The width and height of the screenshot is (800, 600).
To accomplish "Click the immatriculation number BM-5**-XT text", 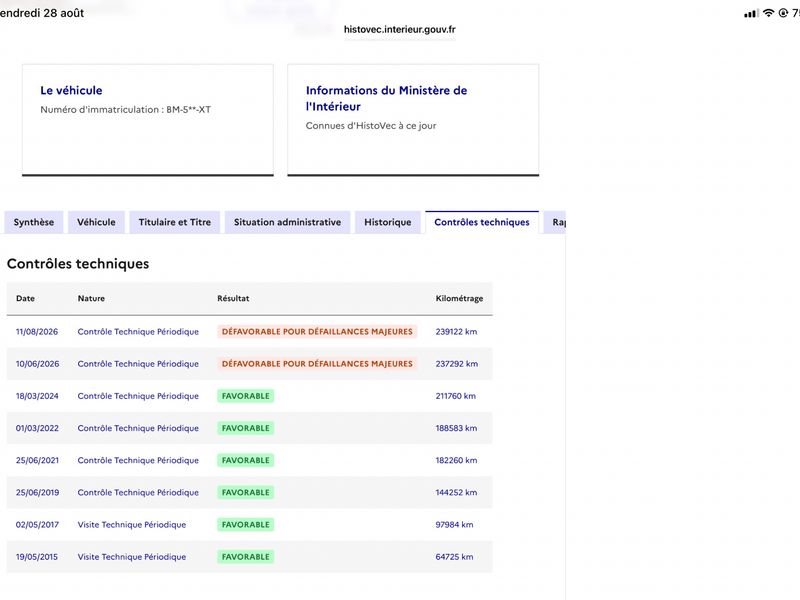I will 188,110.
